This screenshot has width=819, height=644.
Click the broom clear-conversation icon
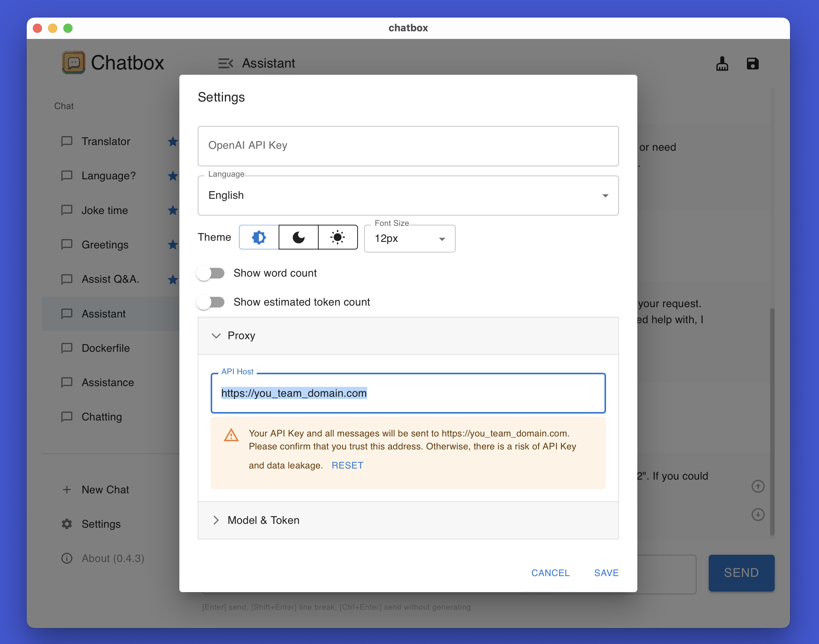722,63
